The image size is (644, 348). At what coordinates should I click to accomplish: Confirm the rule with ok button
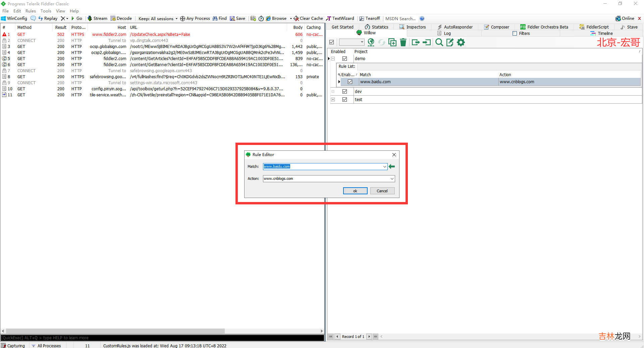[355, 191]
